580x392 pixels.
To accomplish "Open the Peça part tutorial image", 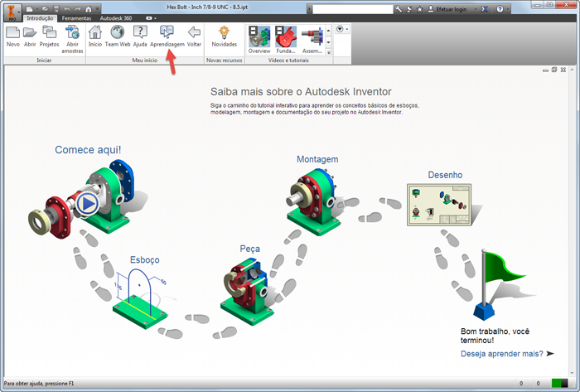I will click(x=247, y=292).
